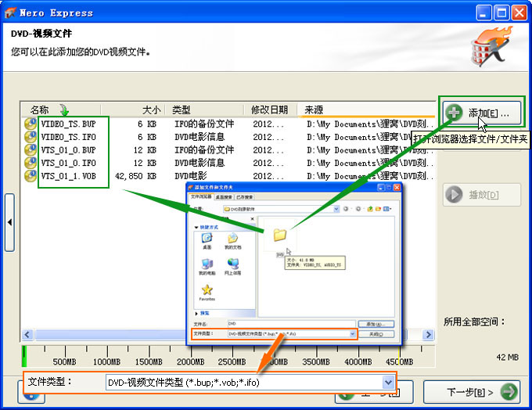Click the disc icon beside VIDEO_TS.IFO
This screenshot has height=410, width=532.
(31, 137)
